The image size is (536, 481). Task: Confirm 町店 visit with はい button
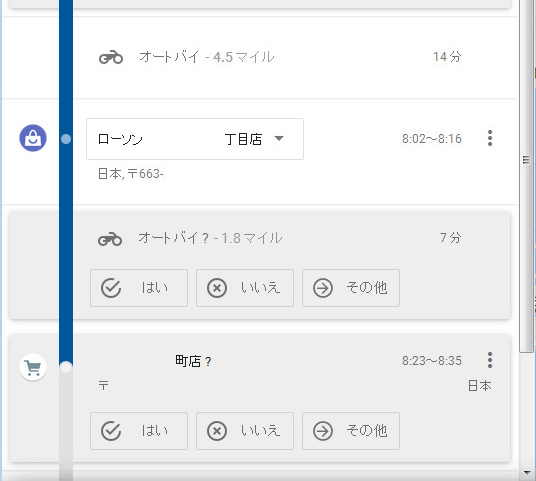click(x=139, y=431)
